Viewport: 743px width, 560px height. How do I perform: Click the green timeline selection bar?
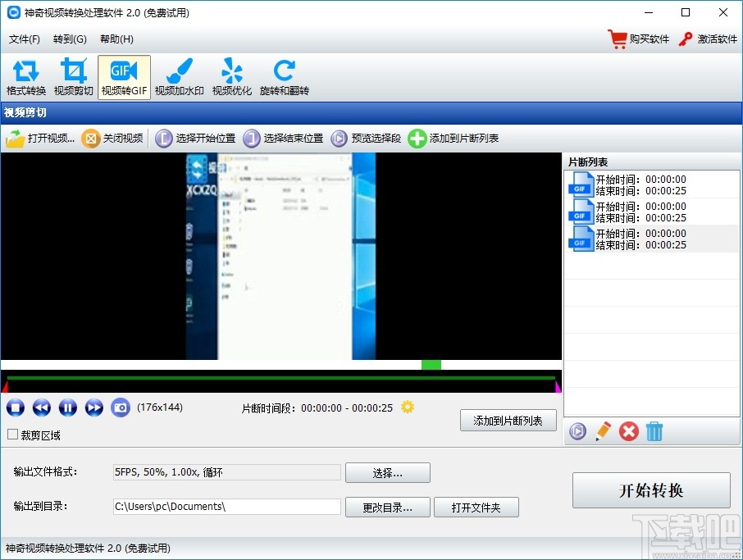[281, 378]
